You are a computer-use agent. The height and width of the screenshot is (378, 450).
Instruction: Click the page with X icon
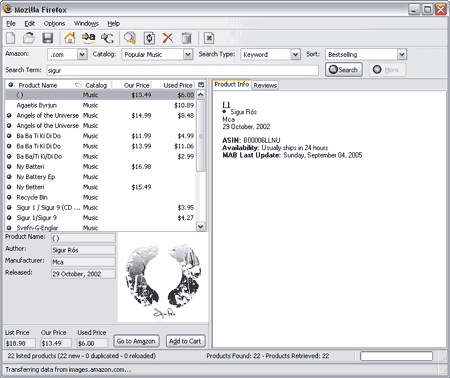209,38
